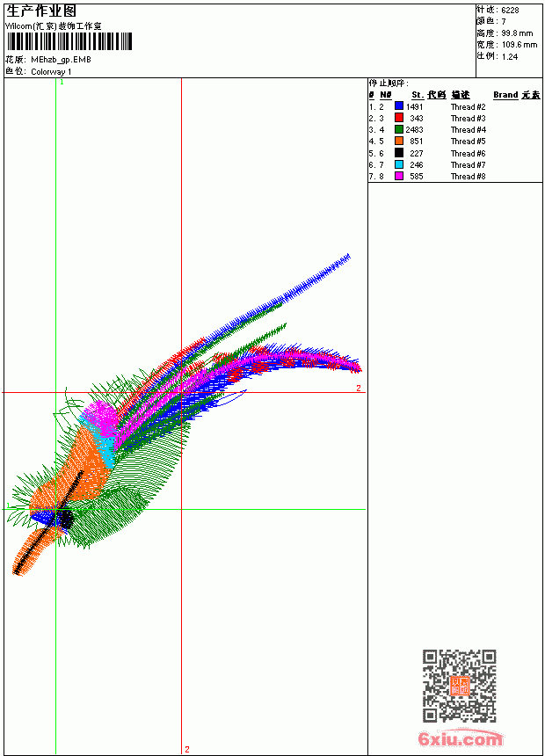This screenshot has height=756, width=545.
Task: Click the 6xiu.com watermark logo
Action: point(460,738)
